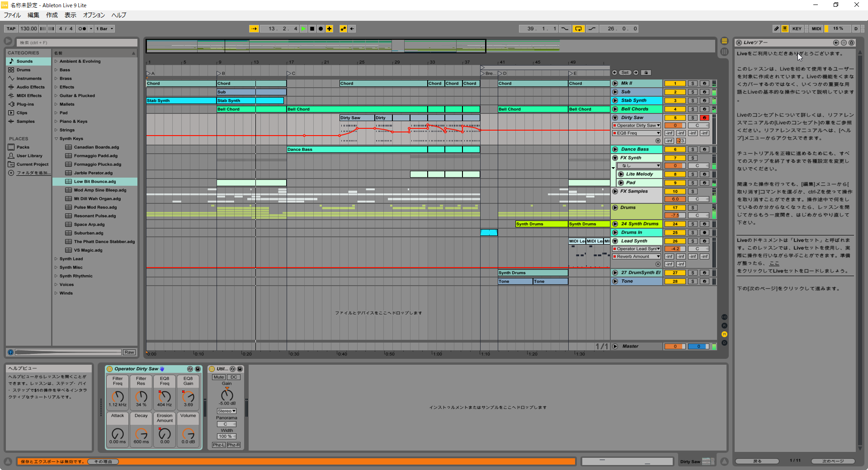The image size is (868, 470).
Task: Open the 表示 menu
Action: coord(71,15)
